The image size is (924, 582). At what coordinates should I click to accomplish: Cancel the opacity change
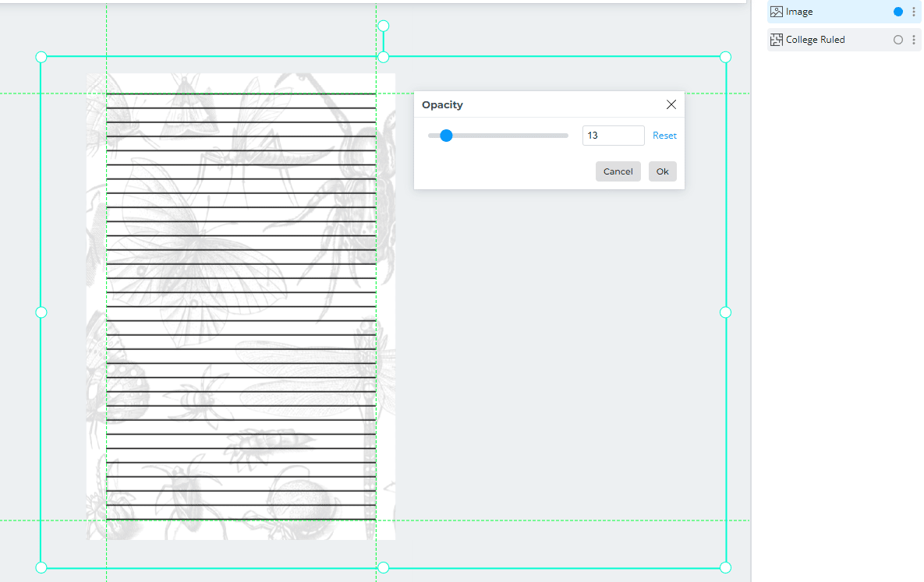tap(618, 171)
